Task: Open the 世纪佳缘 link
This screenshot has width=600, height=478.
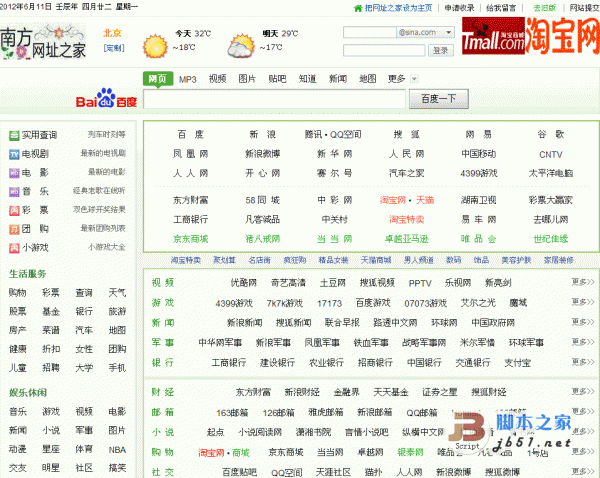Action: (551, 239)
